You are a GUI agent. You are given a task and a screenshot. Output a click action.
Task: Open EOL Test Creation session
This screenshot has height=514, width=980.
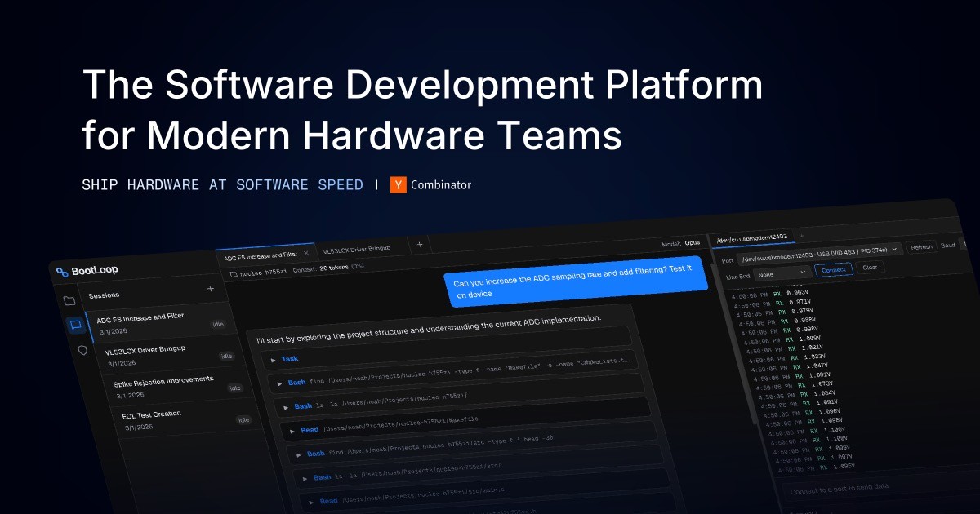click(x=188, y=419)
